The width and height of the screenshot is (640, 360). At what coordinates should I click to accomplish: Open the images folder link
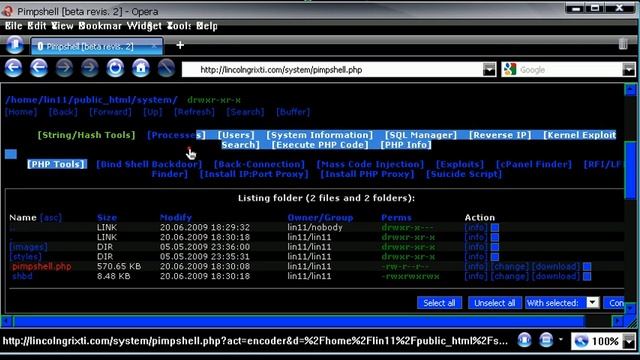(x=29, y=247)
